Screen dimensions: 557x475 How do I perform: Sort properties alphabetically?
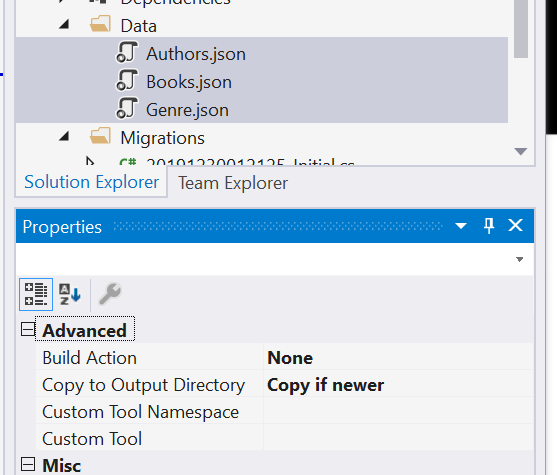[x=70, y=295]
